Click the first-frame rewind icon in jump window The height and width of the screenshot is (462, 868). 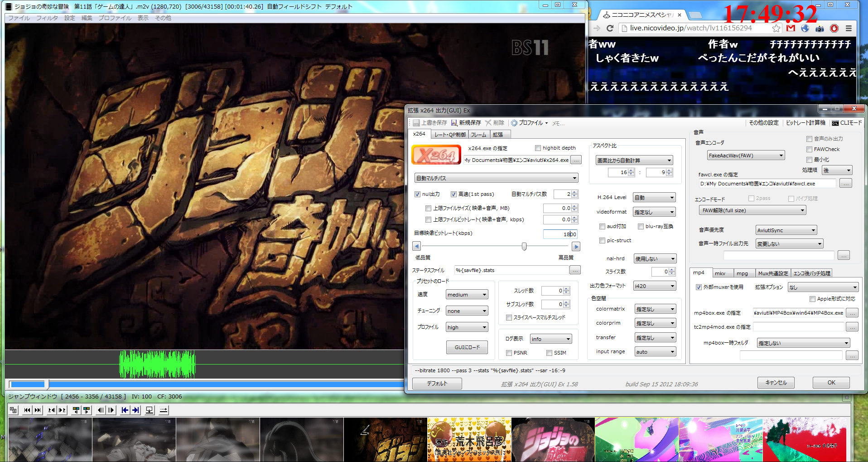[x=27, y=410]
